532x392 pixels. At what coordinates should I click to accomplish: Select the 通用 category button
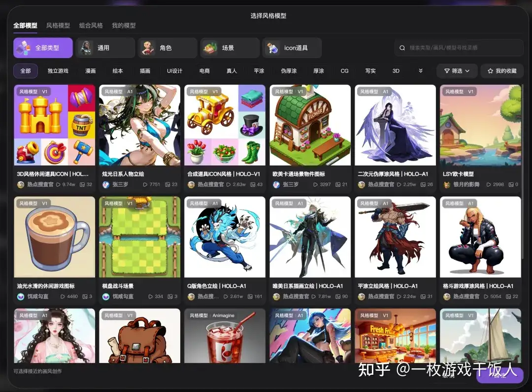point(105,48)
